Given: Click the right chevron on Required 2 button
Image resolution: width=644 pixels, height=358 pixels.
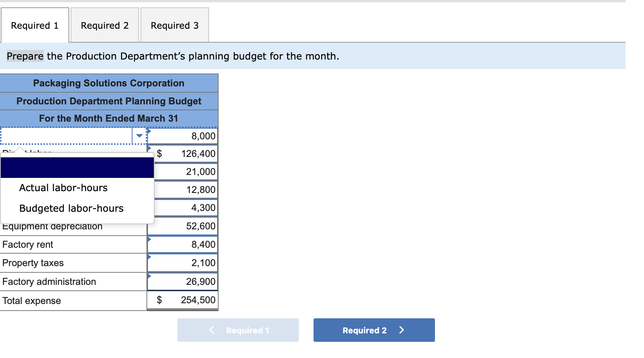Looking at the screenshot, I should point(401,330).
